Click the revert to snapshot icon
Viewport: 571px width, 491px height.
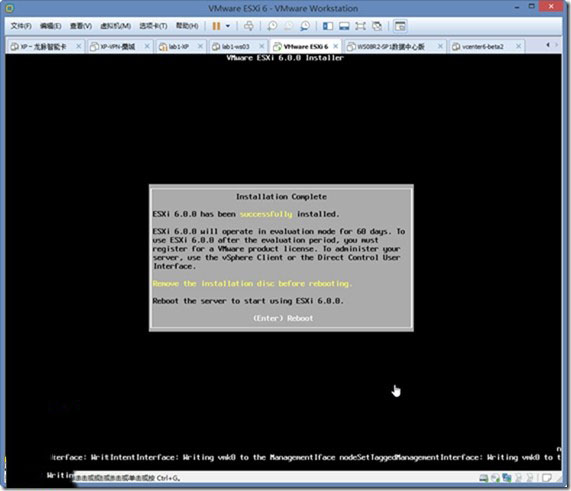click(x=288, y=26)
